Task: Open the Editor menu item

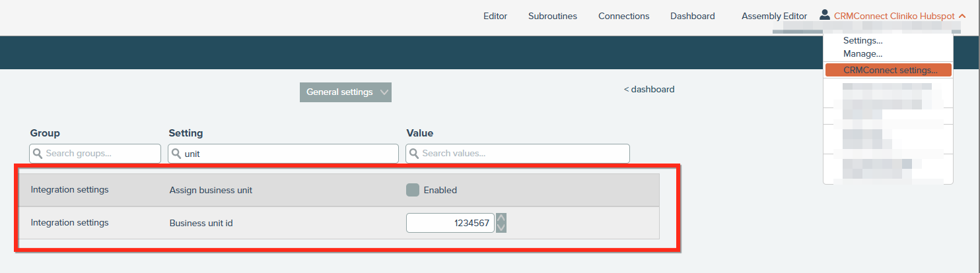Action: tap(495, 16)
